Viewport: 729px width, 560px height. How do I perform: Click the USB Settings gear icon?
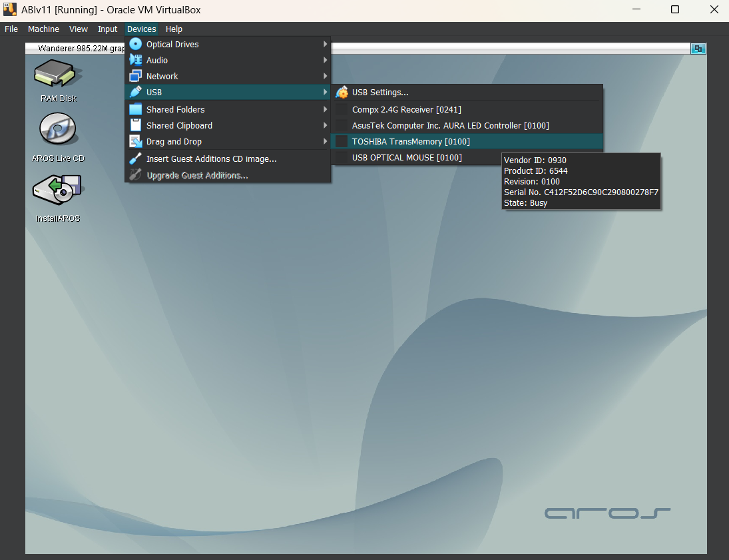coord(342,92)
